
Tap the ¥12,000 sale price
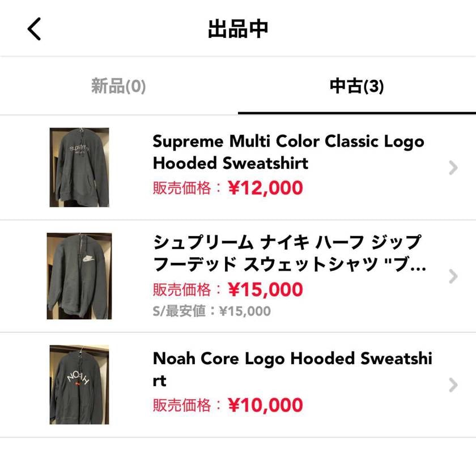click(266, 187)
